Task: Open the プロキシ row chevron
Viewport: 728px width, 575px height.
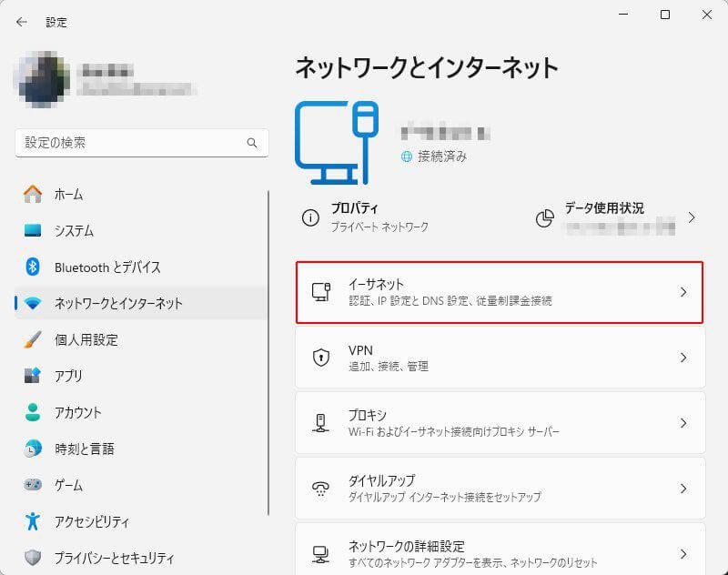Action: click(683, 423)
